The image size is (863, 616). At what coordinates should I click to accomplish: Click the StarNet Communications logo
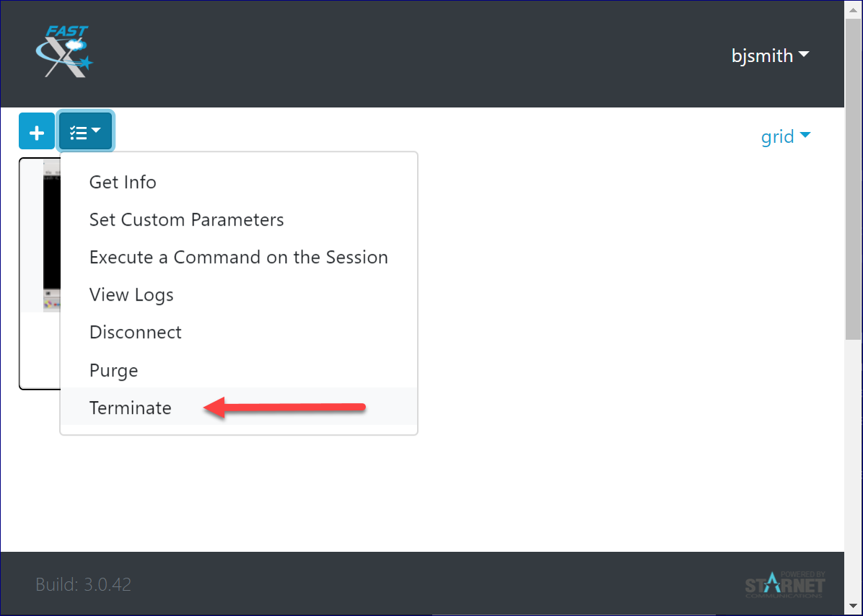click(x=785, y=584)
